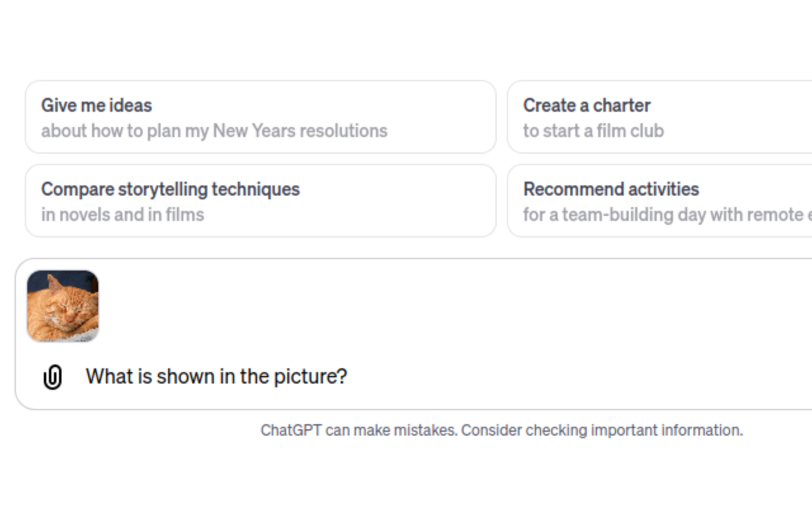The height and width of the screenshot is (508, 812).
Task: Click the "in novels and in films" subtitle
Action: (122, 215)
